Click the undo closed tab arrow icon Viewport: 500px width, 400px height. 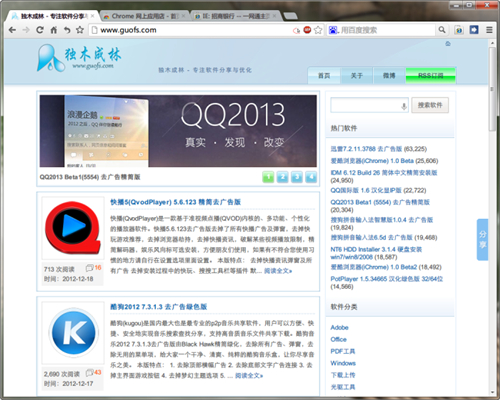tap(67, 30)
